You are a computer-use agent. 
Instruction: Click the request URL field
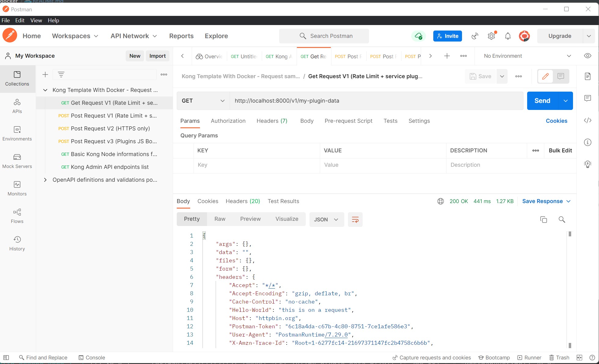pyautogui.click(x=376, y=101)
